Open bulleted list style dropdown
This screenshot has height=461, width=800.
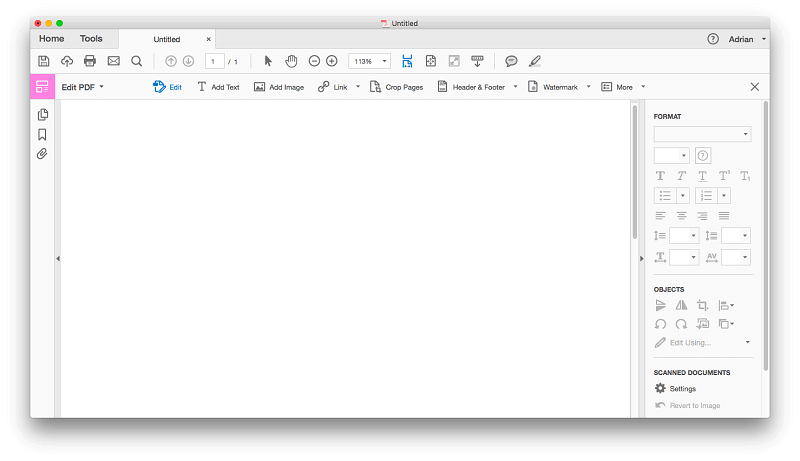(x=683, y=195)
